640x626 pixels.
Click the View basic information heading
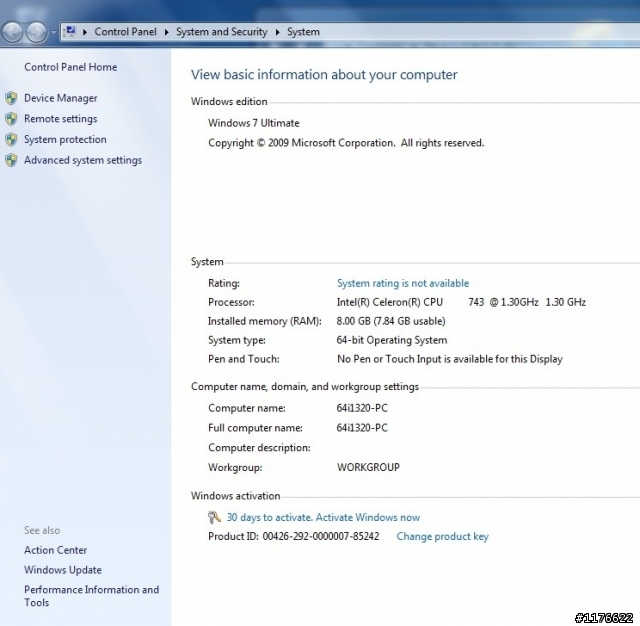[324, 75]
